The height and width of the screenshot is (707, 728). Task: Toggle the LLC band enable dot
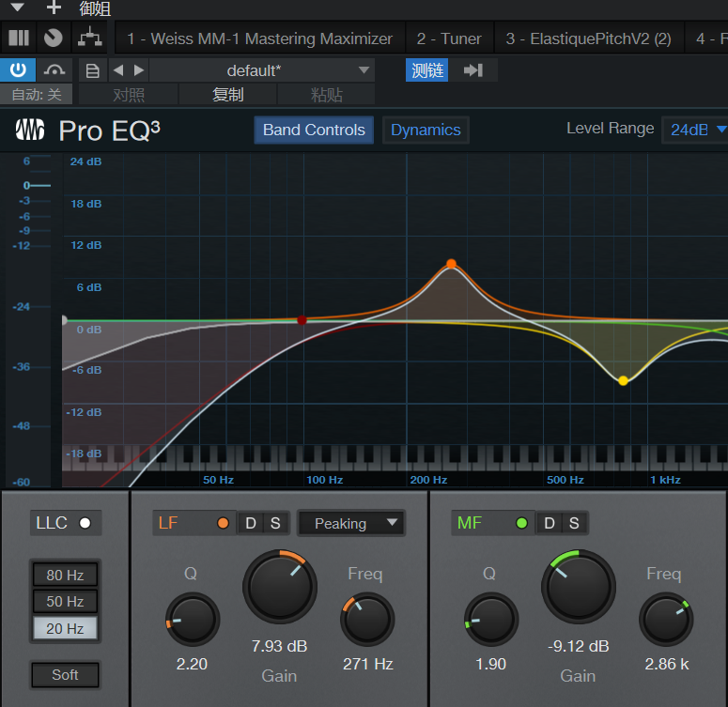(85, 523)
